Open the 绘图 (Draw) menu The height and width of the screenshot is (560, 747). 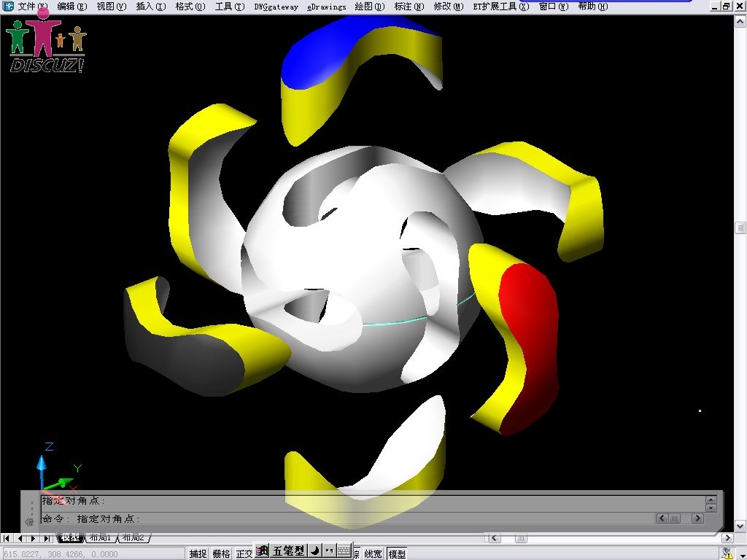click(x=370, y=7)
